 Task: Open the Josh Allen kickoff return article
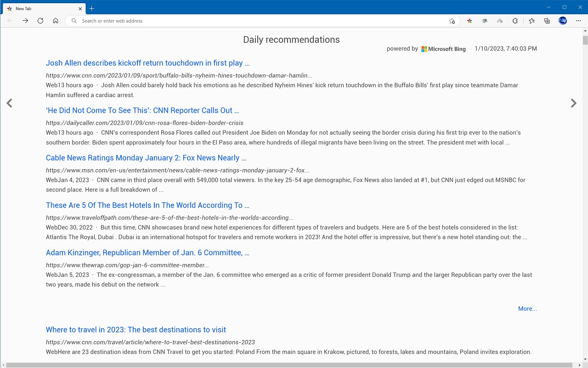(148, 63)
